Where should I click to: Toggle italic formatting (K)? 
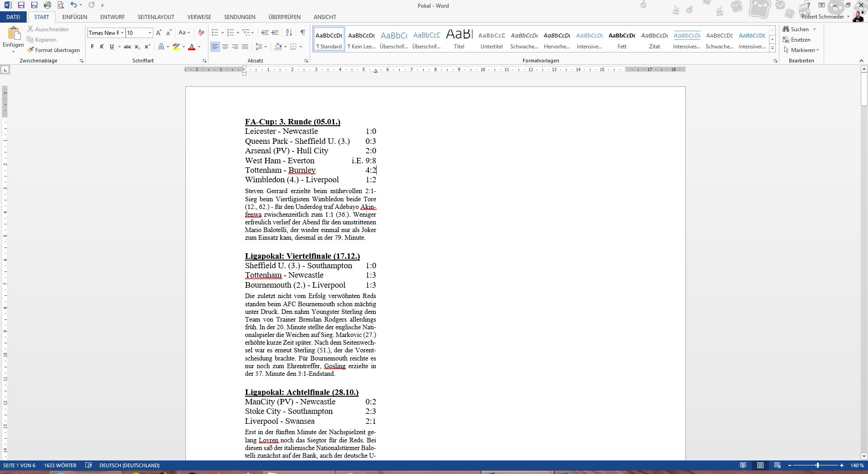[x=102, y=47]
